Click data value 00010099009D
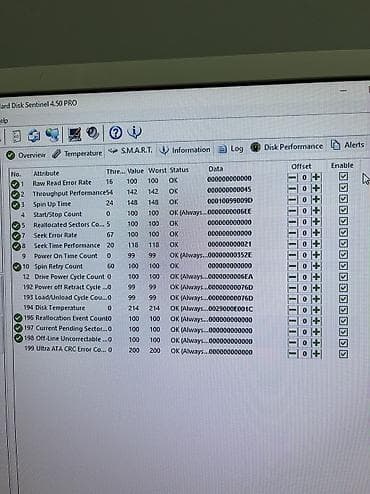 point(230,201)
